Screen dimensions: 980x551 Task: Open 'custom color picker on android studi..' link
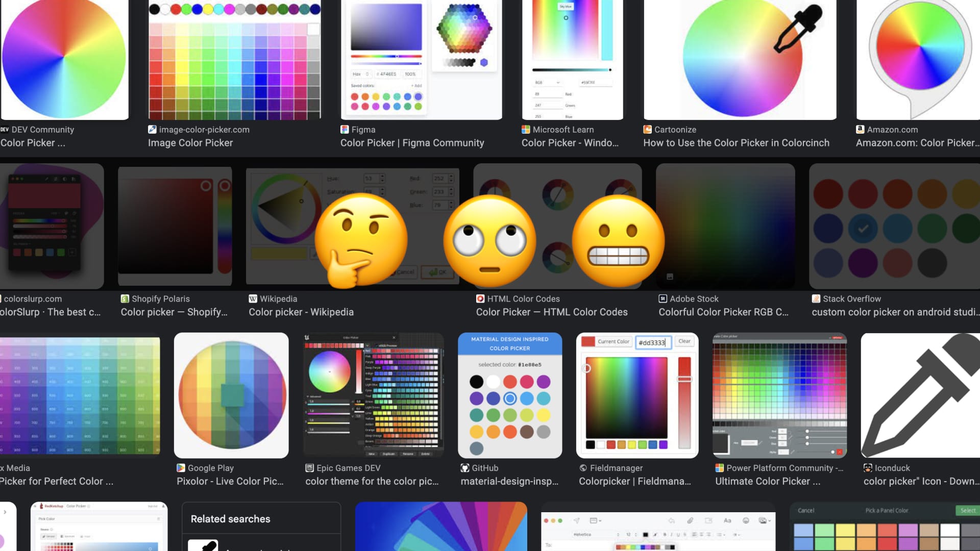coord(896,312)
